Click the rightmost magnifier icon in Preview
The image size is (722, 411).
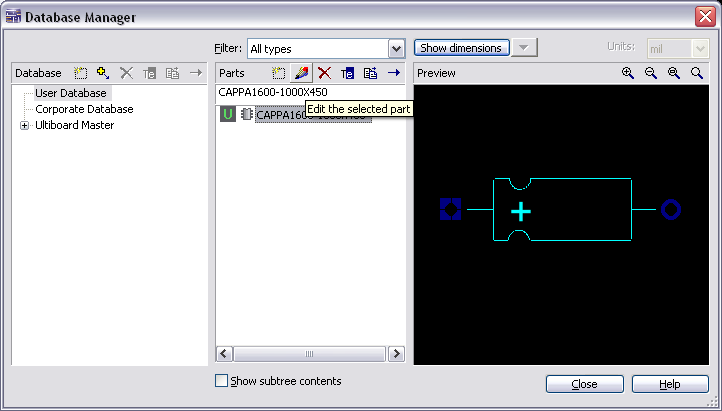click(x=697, y=73)
